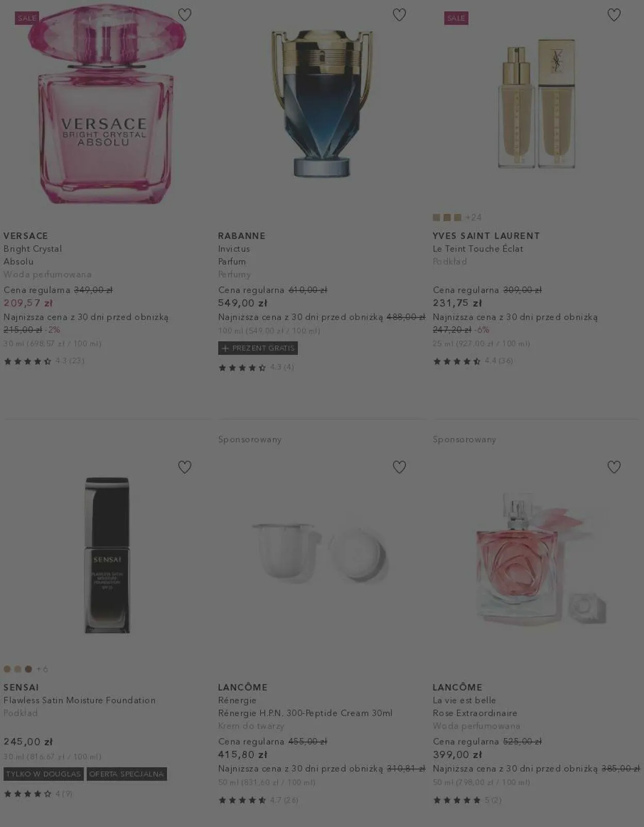Toggle heart icon on Lancôme Rénergie cream
The width and height of the screenshot is (644, 827).
pyautogui.click(x=399, y=467)
